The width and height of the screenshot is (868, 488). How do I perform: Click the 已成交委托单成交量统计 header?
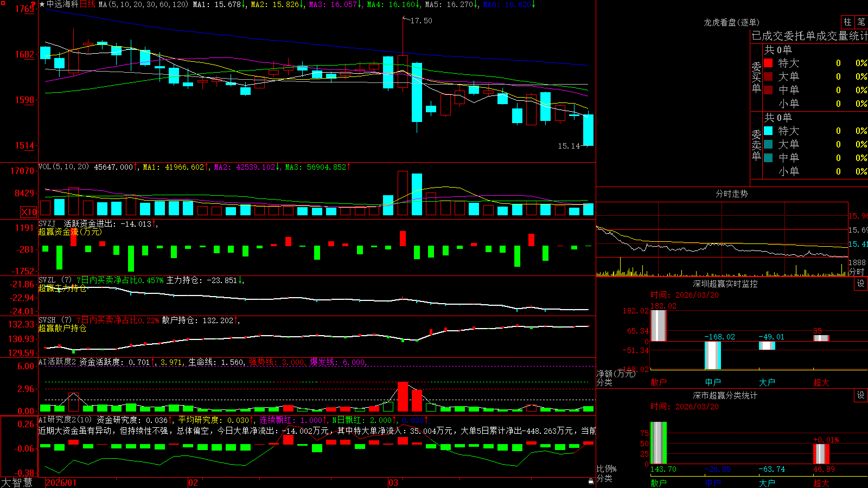[x=809, y=36]
